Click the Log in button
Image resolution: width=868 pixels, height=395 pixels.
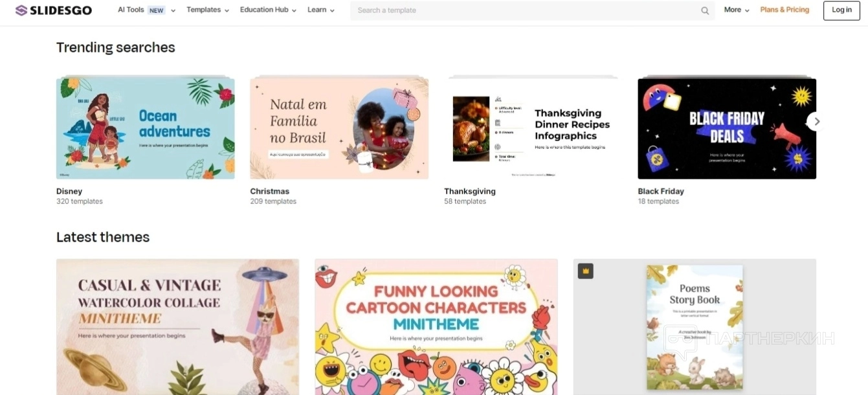tap(841, 10)
